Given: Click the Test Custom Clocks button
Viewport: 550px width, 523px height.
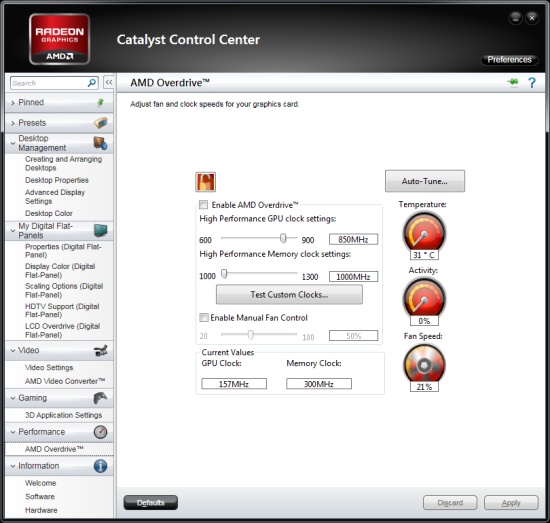Looking at the screenshot, I should pos(289,294).
